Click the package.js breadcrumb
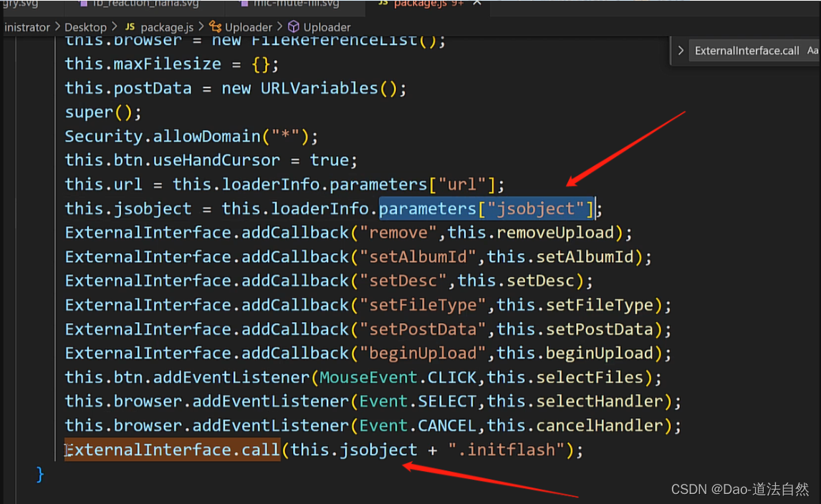 point(167,27)
